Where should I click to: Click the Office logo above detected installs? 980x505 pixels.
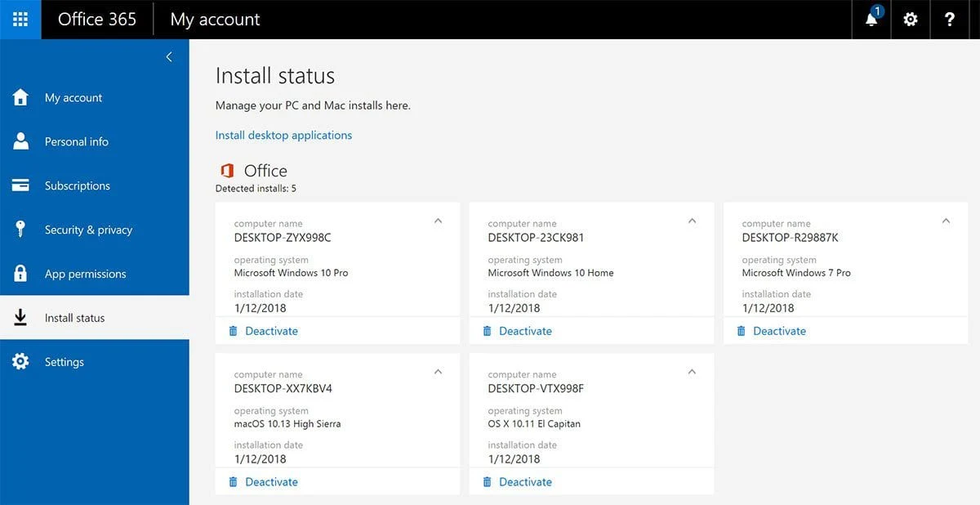pyautogui.click(x=227, y=171)
